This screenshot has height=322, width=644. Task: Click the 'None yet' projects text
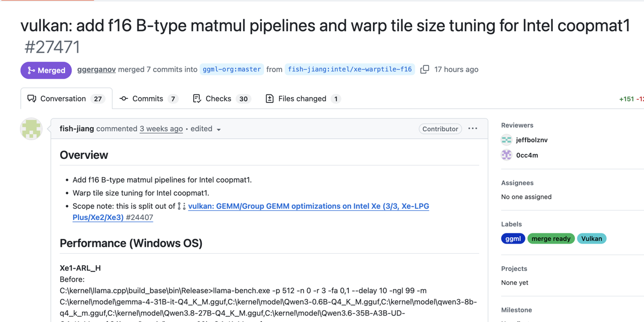coord(515,283)
